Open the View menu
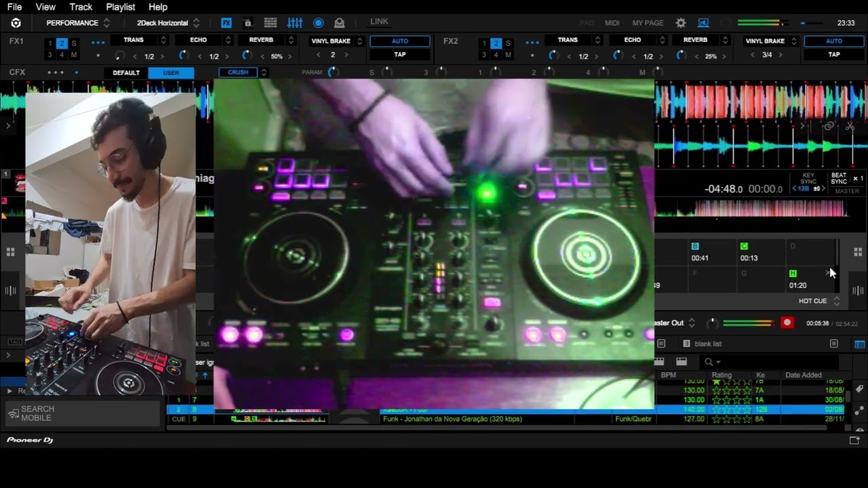 [45, 7]
